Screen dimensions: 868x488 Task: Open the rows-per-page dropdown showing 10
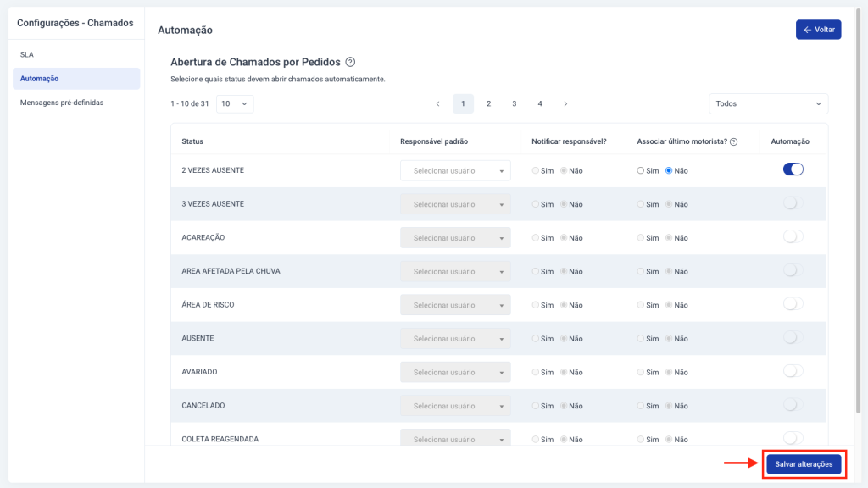235,103
